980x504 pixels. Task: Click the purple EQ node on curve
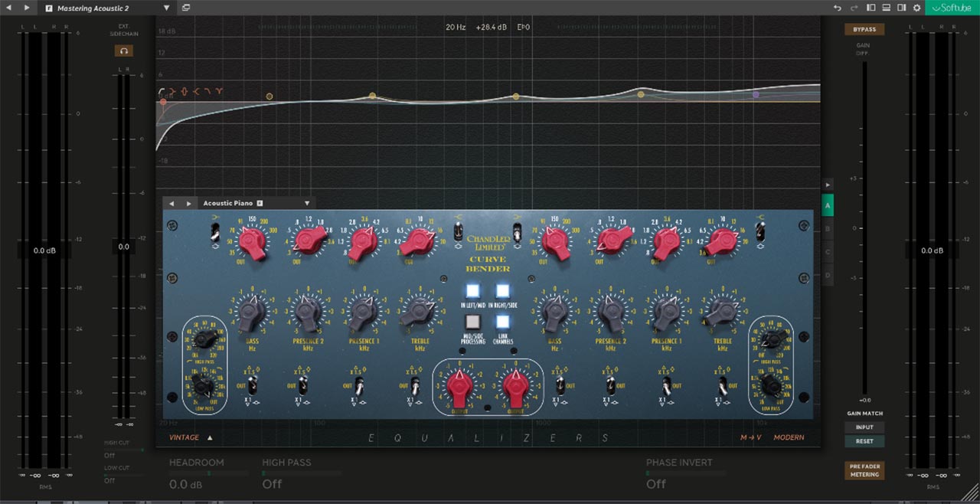[756, 95]
